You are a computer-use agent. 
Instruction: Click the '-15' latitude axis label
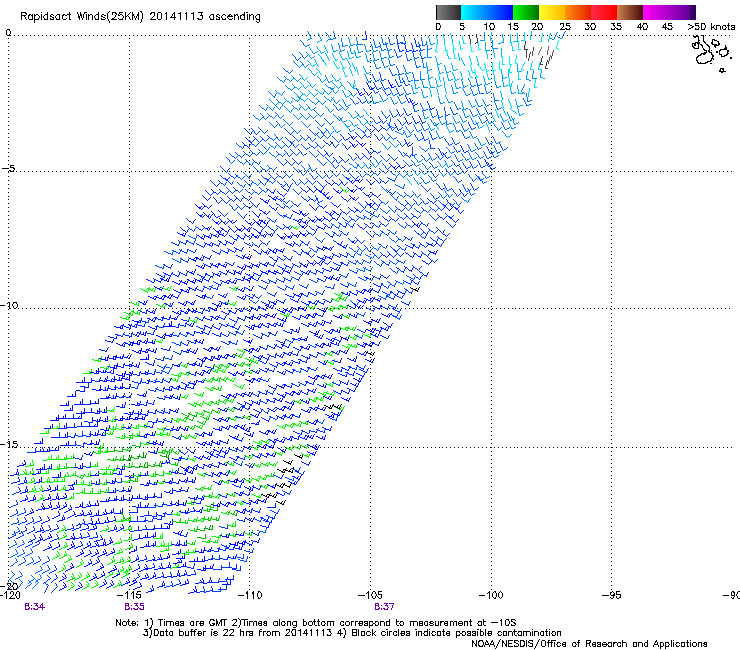click(9, 444)
